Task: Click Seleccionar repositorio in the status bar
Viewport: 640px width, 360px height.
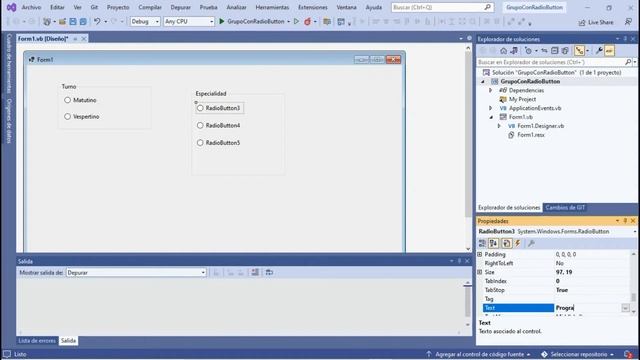Action: (x=578, y=354)
